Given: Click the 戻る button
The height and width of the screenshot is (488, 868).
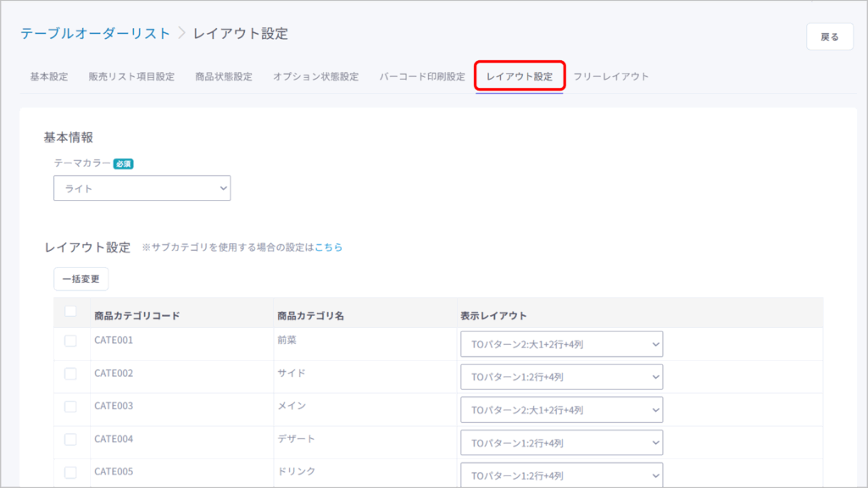Looking at the screenshot, I should (x=829, y=36).
